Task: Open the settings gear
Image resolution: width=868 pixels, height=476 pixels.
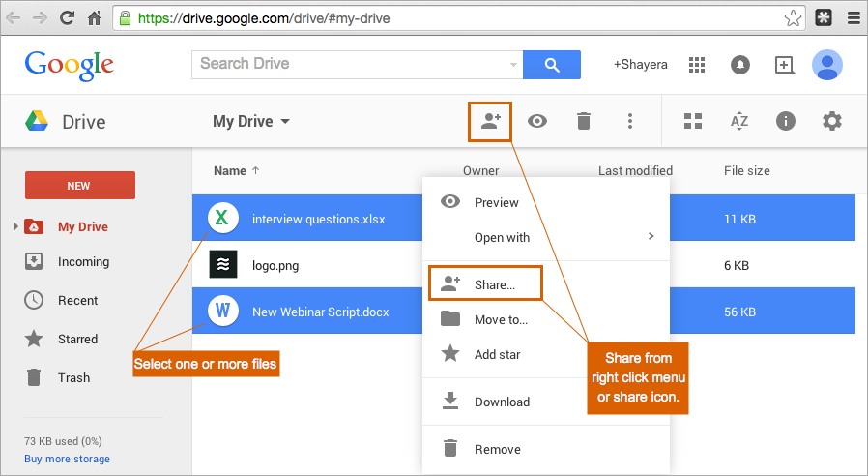Action: tap(831, 121)
